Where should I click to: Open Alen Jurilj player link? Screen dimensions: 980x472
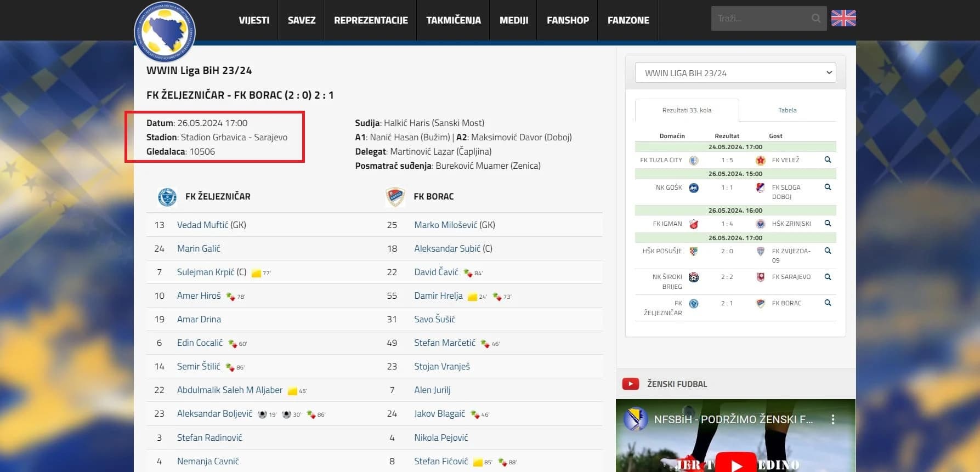(x=432, y=390)
